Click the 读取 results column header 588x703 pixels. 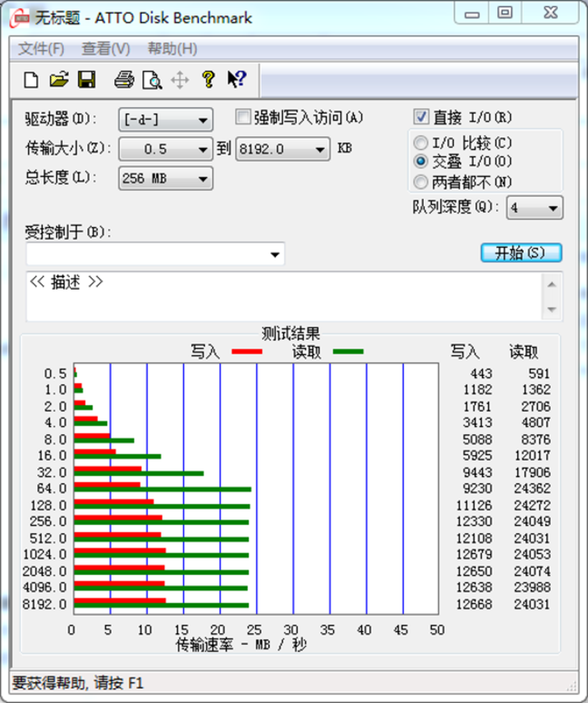(x=523, y=352)
